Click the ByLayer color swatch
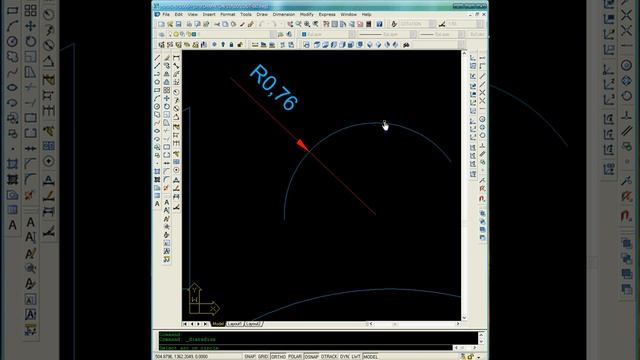The height and width of the screenshot is (360, 640). pos(304,35)
